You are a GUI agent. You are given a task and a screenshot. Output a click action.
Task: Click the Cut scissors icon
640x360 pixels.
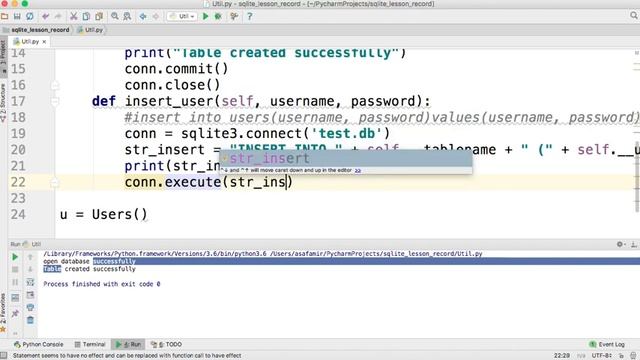point(73,16)
